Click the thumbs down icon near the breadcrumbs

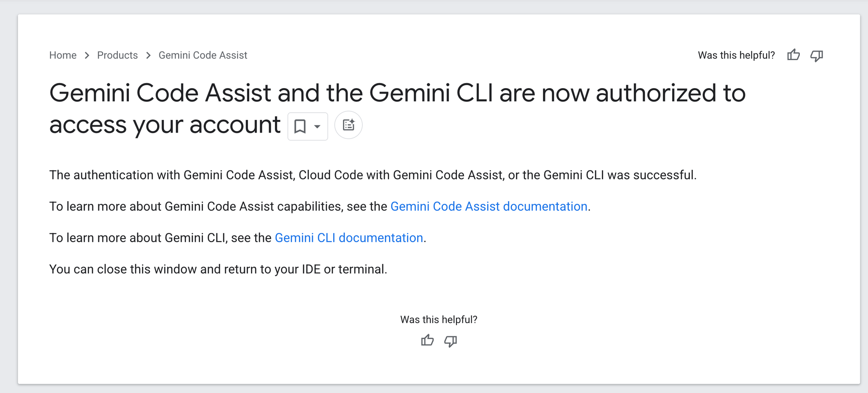[817, 55]
